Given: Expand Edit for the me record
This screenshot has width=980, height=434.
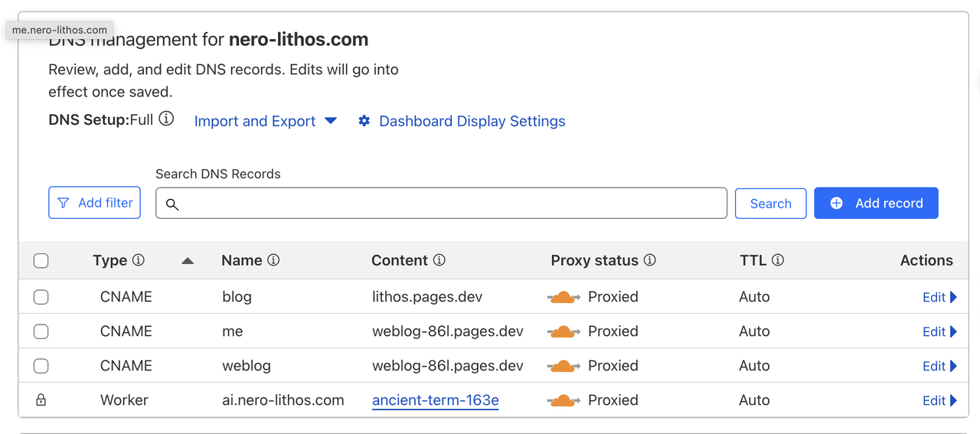Looking at the screenshot, I should tap(939, 331).
